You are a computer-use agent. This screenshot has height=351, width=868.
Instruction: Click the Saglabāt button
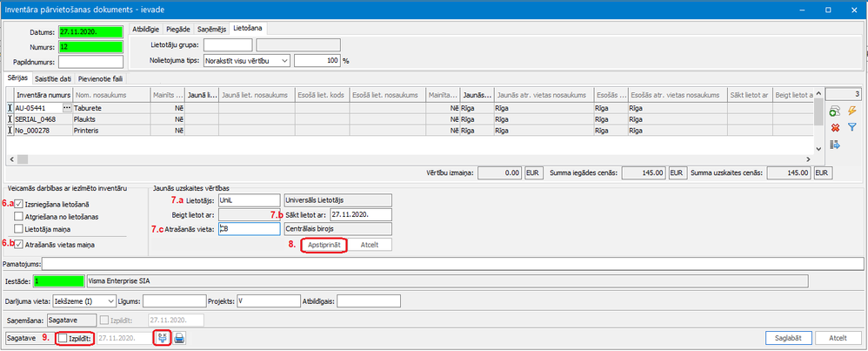click(x=789, y=338)
